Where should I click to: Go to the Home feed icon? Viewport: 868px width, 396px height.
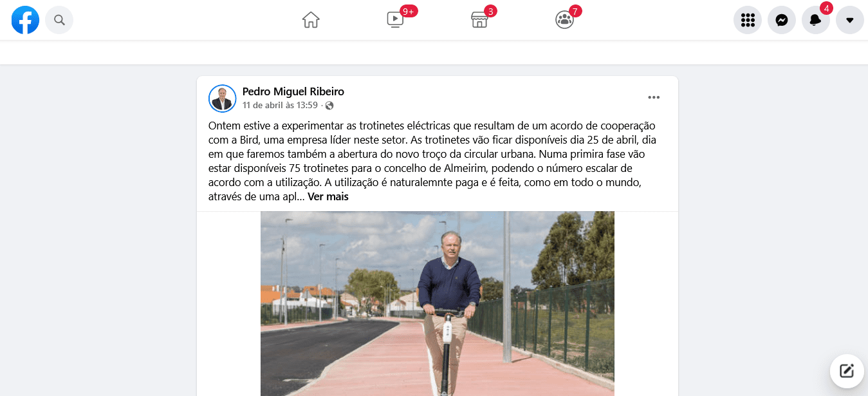click(x=311, y=20)
